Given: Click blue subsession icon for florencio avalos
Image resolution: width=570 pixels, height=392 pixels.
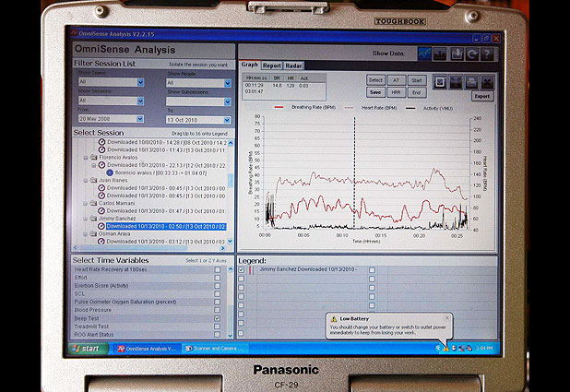Looking at the screenshot, I should coord(110,172).
